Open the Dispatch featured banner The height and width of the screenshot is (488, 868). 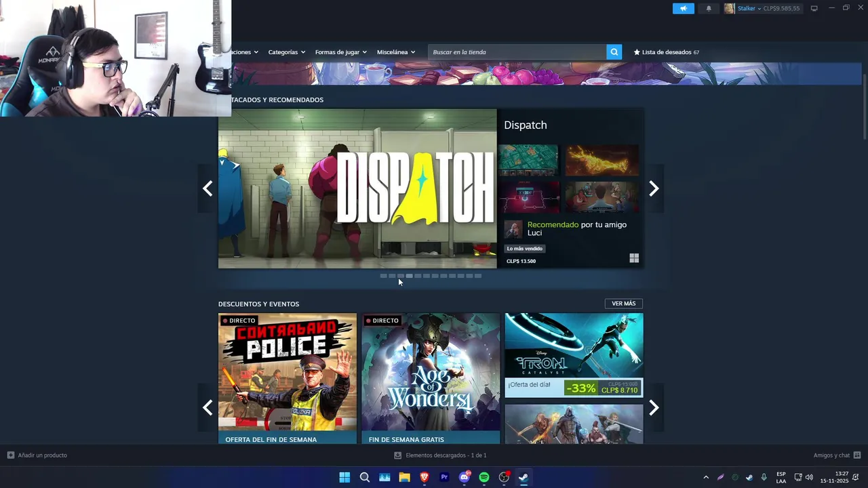coord(357,188)
